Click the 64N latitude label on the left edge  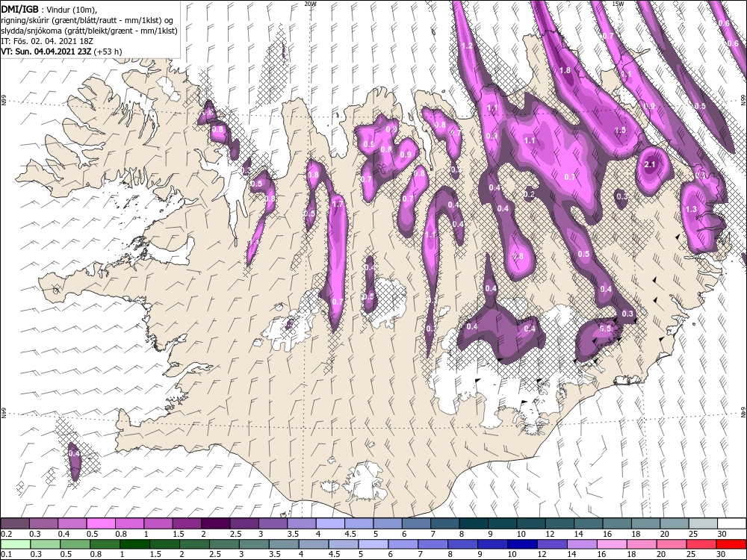coord(3,413)
